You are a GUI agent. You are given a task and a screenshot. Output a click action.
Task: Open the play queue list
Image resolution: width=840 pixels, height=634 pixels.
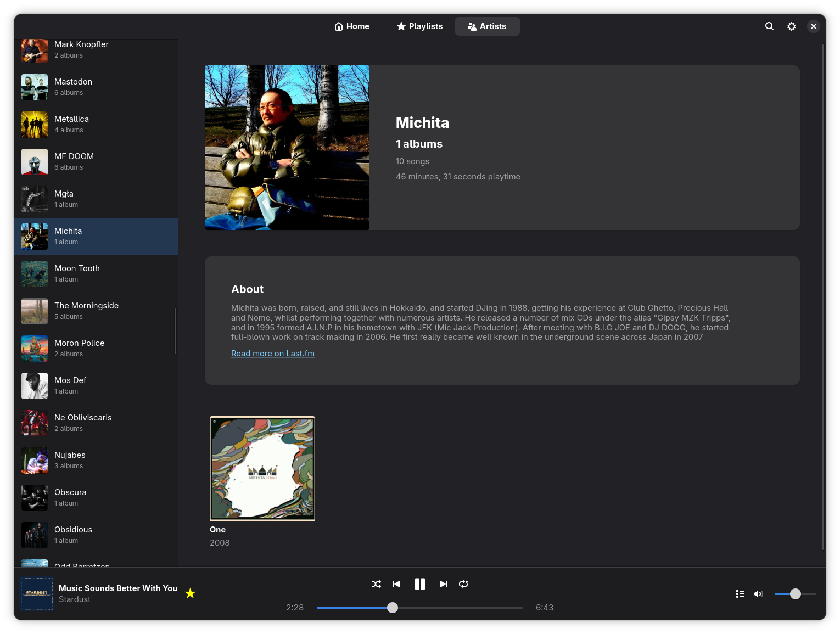(740, 594)
